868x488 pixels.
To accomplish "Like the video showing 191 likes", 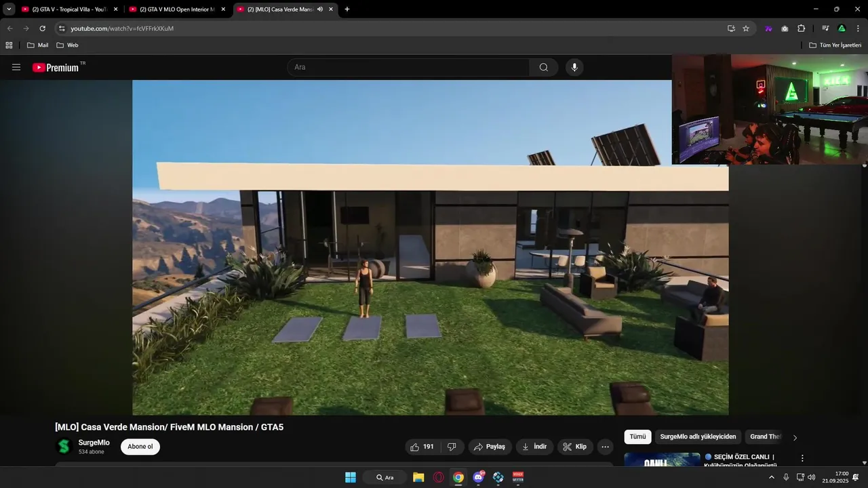I will click(422, 447).
